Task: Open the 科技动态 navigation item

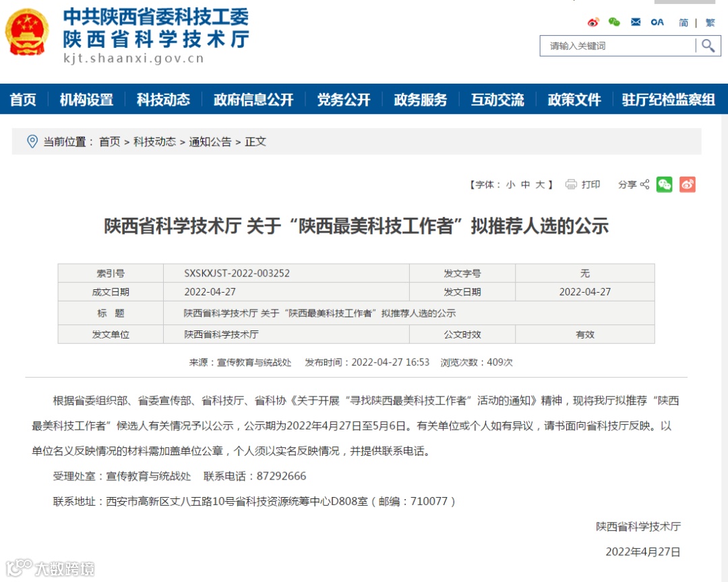Action: [x=163, y=99]
